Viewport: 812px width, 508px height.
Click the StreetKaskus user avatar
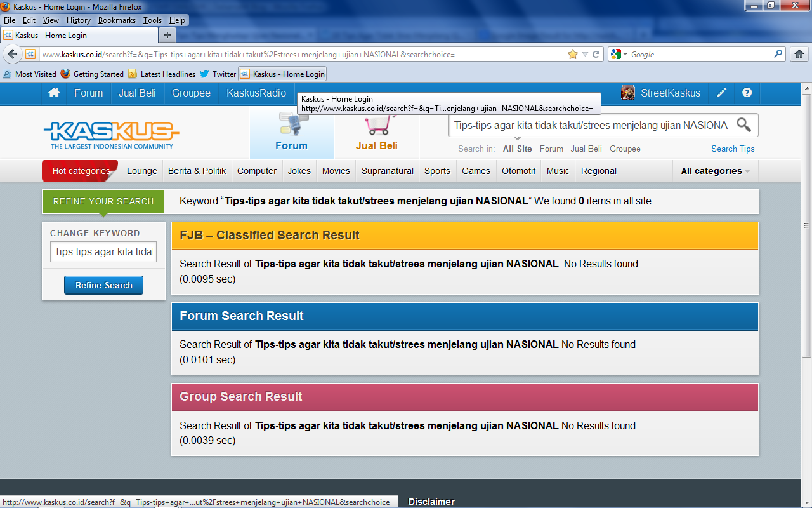[x=628, y=93]
